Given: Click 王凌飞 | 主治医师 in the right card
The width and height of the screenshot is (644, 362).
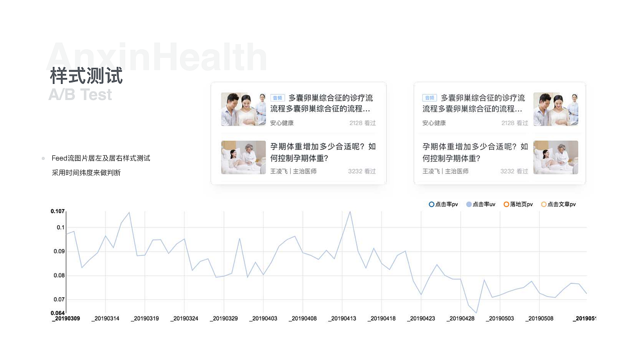Looking at the screenshot, I should click(x=446, y=171).
